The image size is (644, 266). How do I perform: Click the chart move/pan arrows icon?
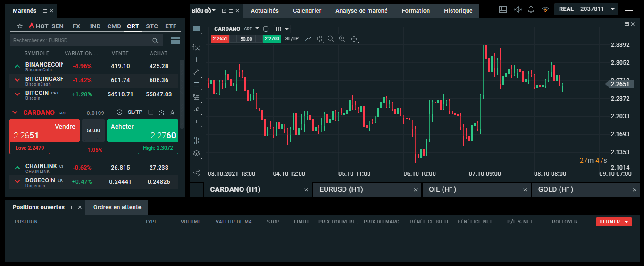click(x=354, y=39)
